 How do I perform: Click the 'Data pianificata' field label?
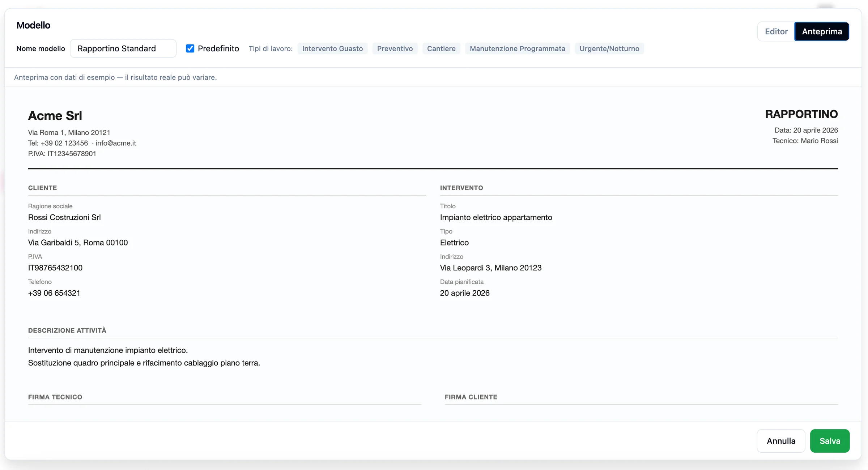tap(462, 282)
